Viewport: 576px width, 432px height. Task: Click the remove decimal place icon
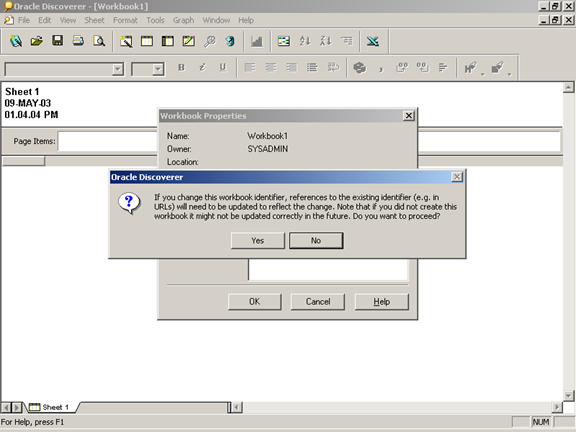tap(422, 68)
